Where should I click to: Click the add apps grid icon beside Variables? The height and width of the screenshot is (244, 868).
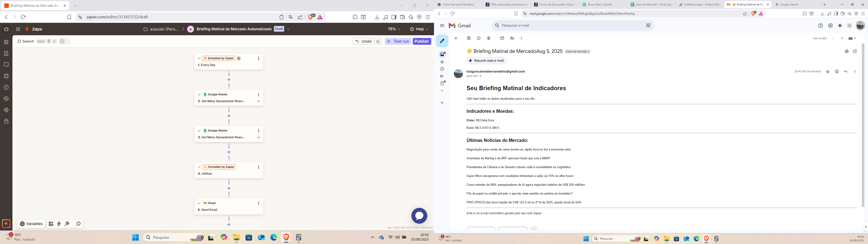[51, 224]
